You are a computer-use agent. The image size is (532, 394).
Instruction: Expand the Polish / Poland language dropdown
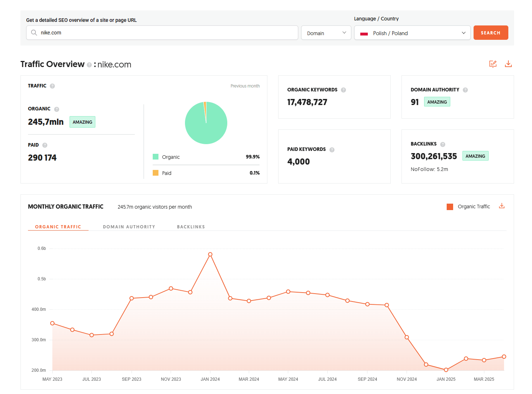pos(412,33)
